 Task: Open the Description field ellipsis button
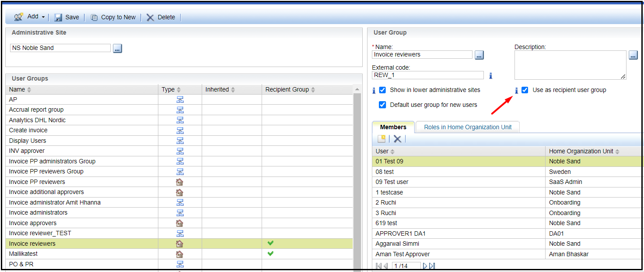(633, 55)
